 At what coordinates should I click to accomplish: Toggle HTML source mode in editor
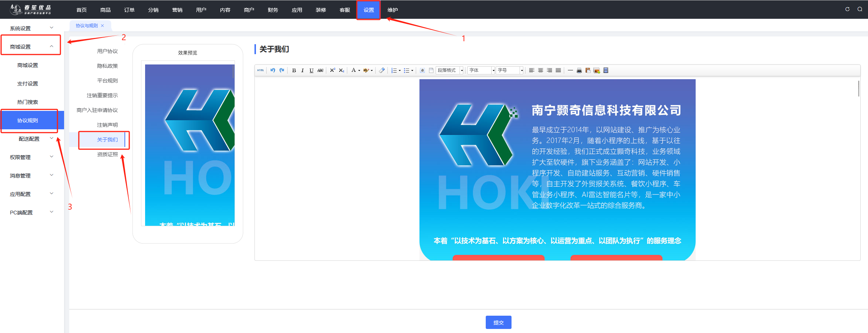click(260, 70)
